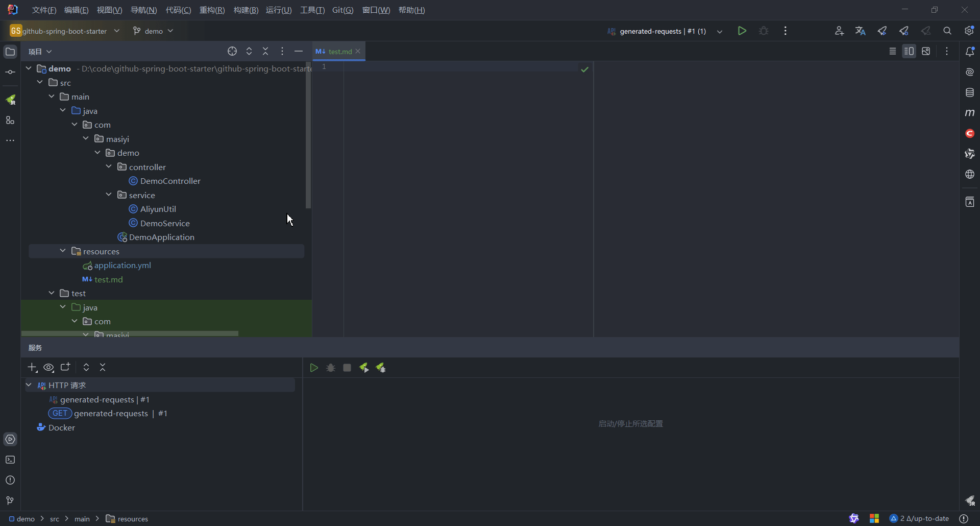Image resolution: width=980 pixels, height=526 pixels.
Task: Open the Maven tool window icon
Action: (x=970, y=113)
